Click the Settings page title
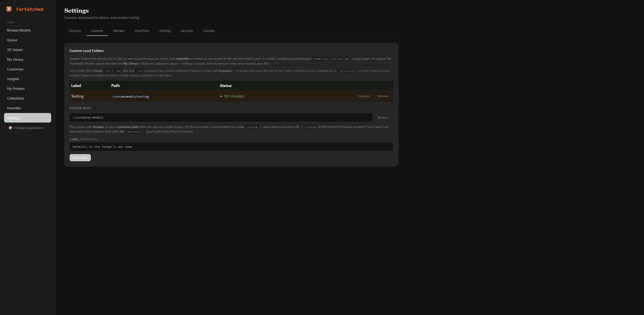This screenshot has width=644, height=315. (76, 11)
